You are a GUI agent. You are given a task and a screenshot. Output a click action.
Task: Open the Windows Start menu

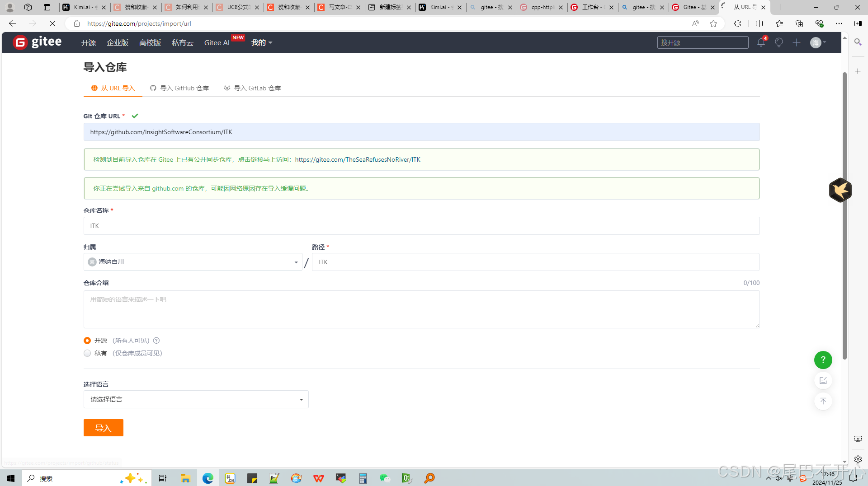click(x=11, y=478)
